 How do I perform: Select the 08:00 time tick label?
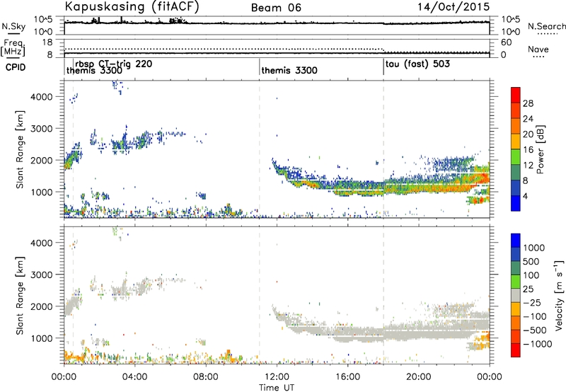(206, 377)
